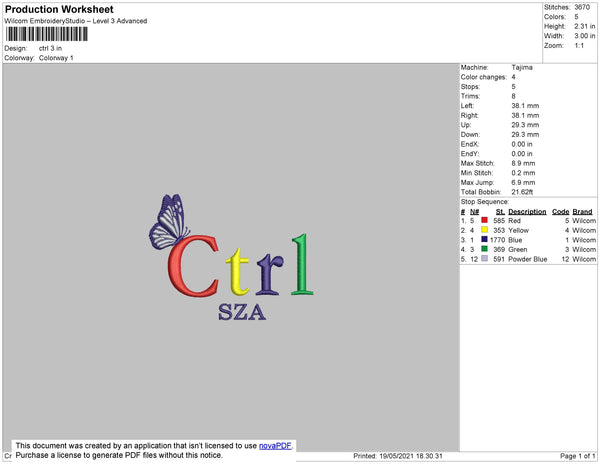
Task: Select the Green color swatch
Action: tap(484, 249)
